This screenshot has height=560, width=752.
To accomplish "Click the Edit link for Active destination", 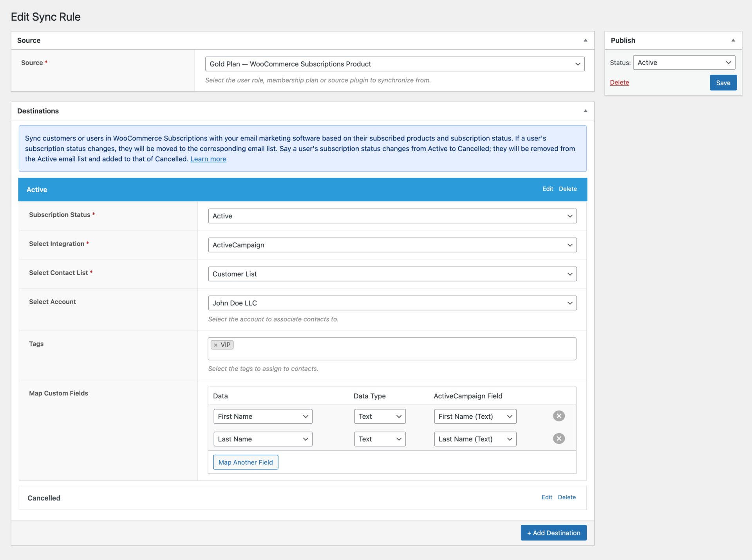I will (547, 189).
